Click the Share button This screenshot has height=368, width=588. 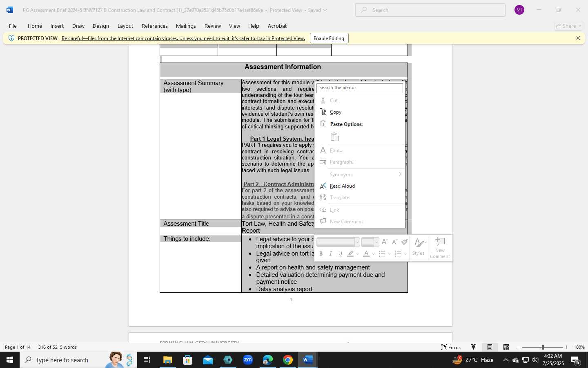569,26
